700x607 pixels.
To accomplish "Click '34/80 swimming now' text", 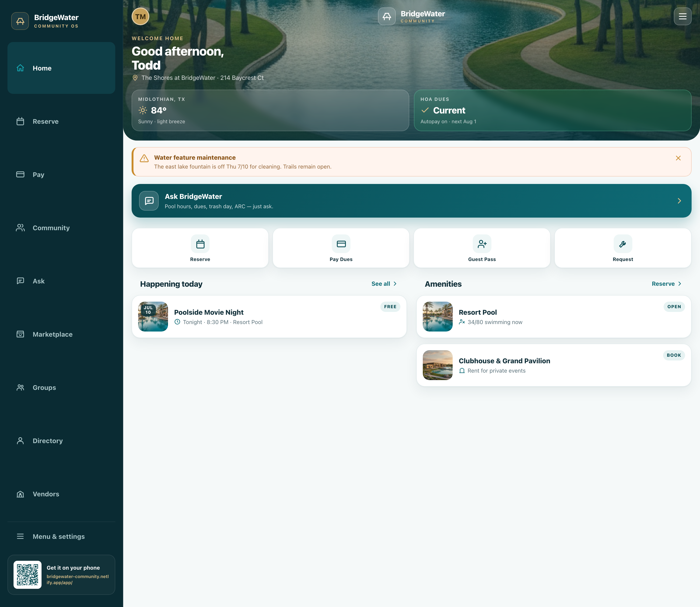I will 495,322.
